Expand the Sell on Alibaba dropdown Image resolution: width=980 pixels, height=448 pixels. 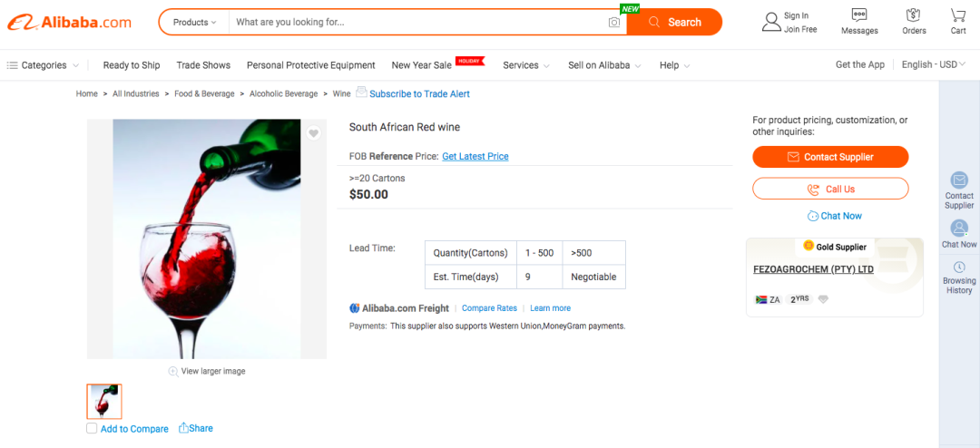604,65
